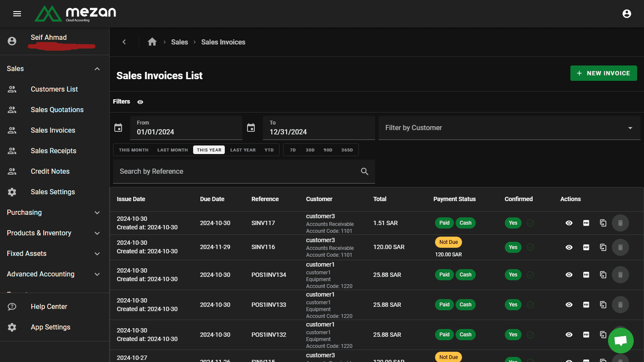Select the YTD date range
Image resolution: width=644 pixels, height=362 pixels.
269,150
